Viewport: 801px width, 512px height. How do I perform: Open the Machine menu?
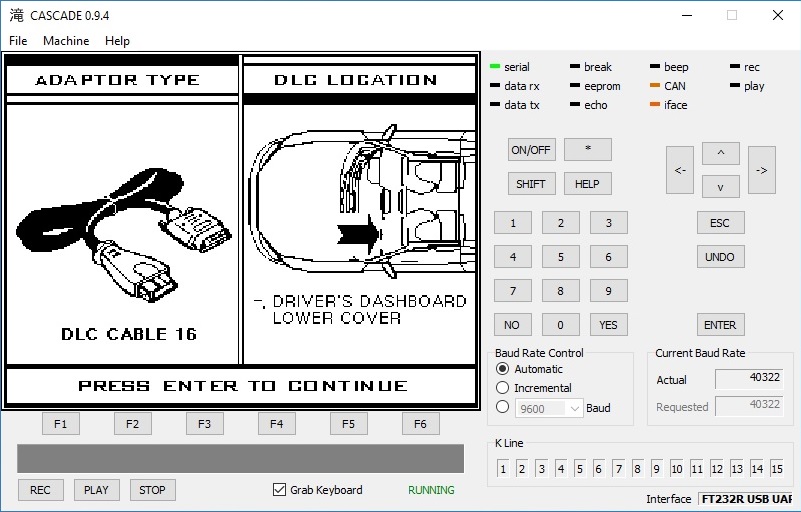(66, 41)
